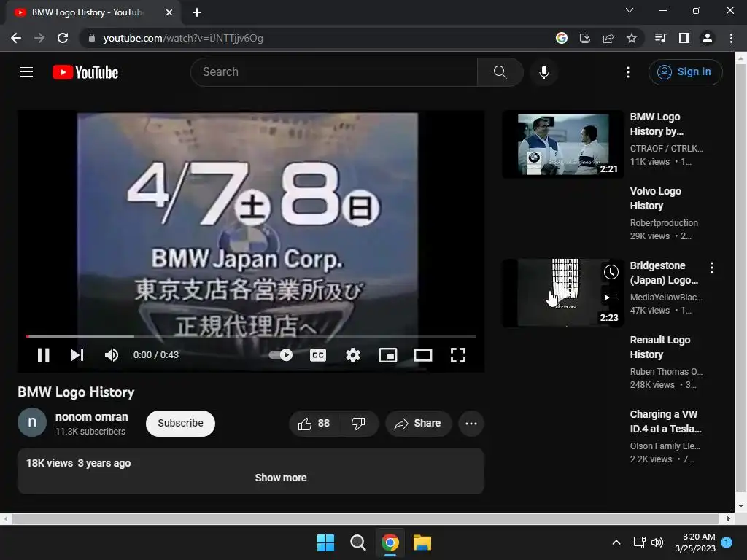Screen dimensions: 747x560
Task: Open tab search chevron dropdown
Action: (630, 10)
